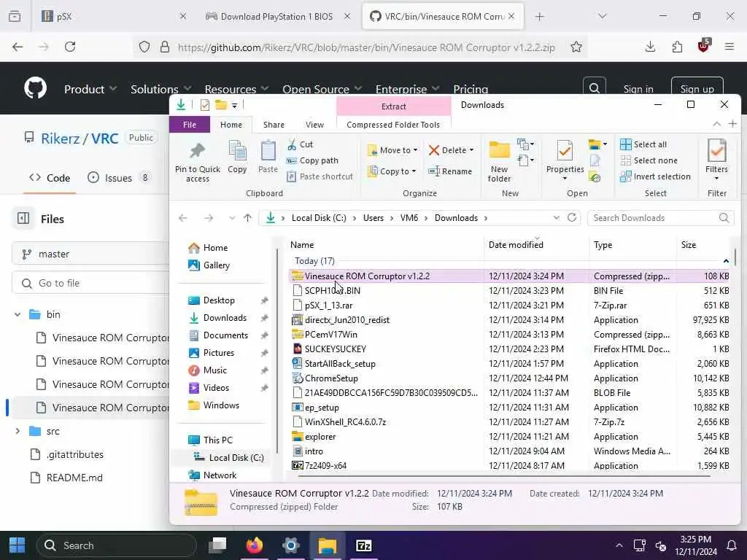
Task: Open address bar history dropdown
Action: coord(556,217)
